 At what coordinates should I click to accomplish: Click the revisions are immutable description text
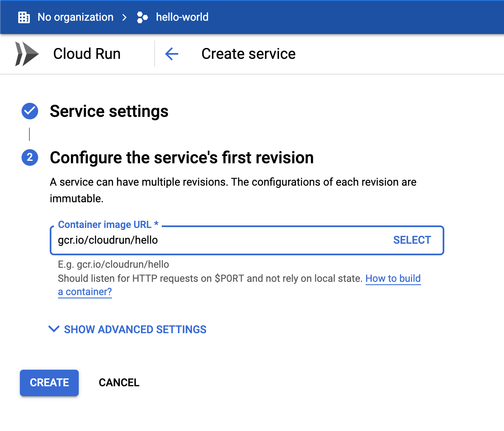pos(233,190)
